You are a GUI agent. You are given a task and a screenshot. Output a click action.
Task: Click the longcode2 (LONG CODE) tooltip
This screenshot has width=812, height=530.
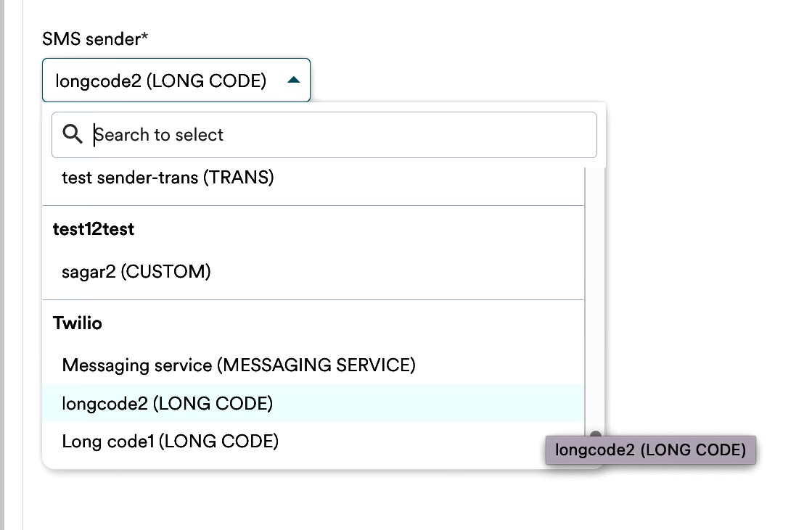pyautogui.click(x=650, y=450)
